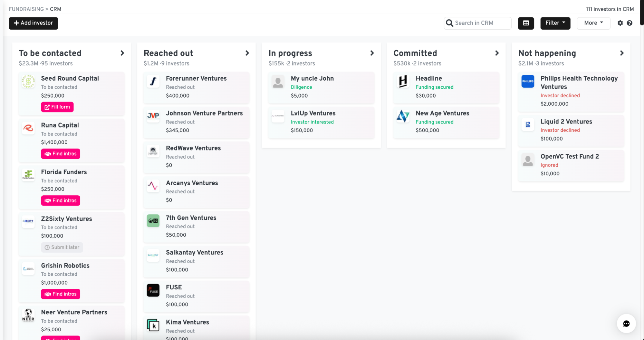644x340 pixels.
Task: Click Fill form on Seed Round Capital
Action: tap(57, 107)
